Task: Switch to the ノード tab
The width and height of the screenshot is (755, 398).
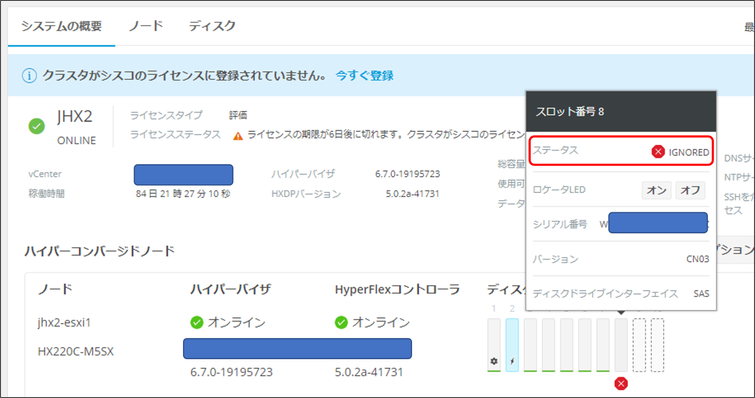Action: (x=146, y=26)
